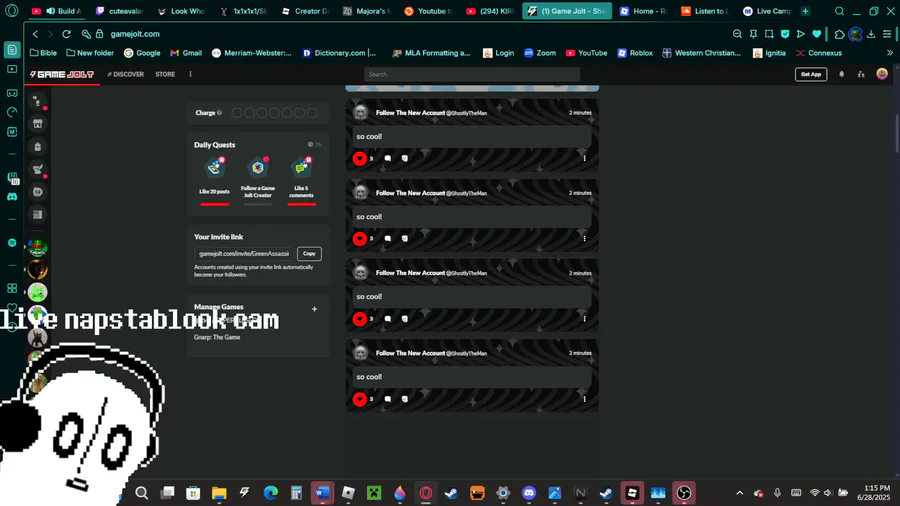
Task: Switch to the cuteavalar Twitch tab
Action: coord(119,11)
